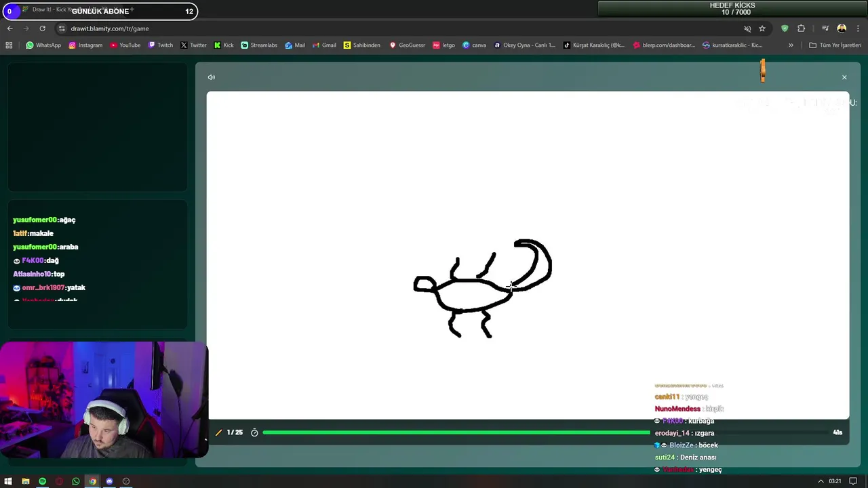The height and width of the screenshot is (488, 868).
Task: Click the pencil icon beside 1/25
Action: pos(218,432)
